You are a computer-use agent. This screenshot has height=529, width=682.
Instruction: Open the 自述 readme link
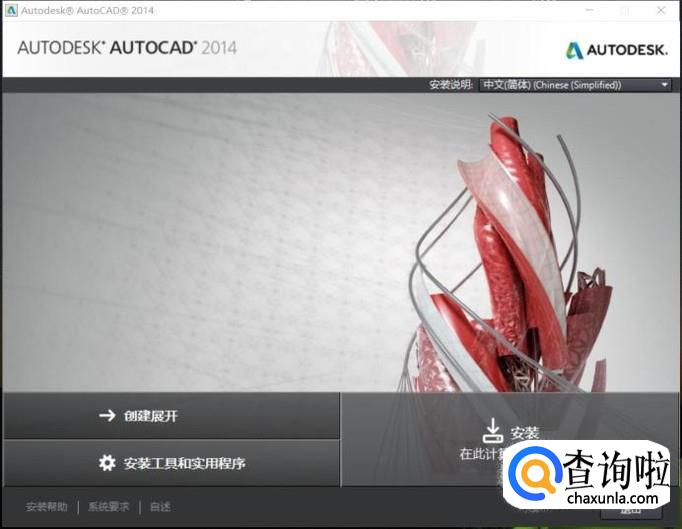click(x=160, y=507)
